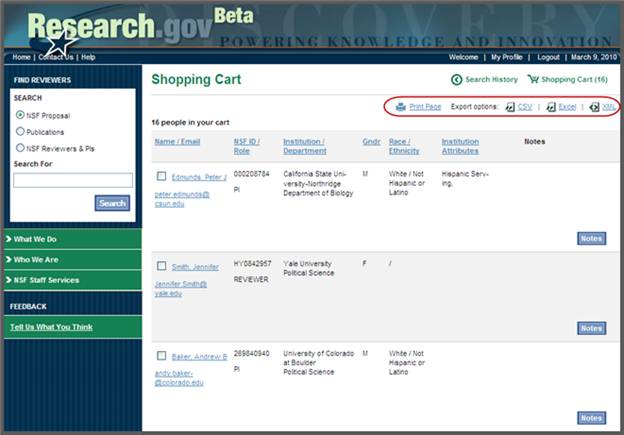Image resolution: width=624 pixels, height=435 pixels.
Task: Select the Publications radio button
Action: (x=20, y=131)
